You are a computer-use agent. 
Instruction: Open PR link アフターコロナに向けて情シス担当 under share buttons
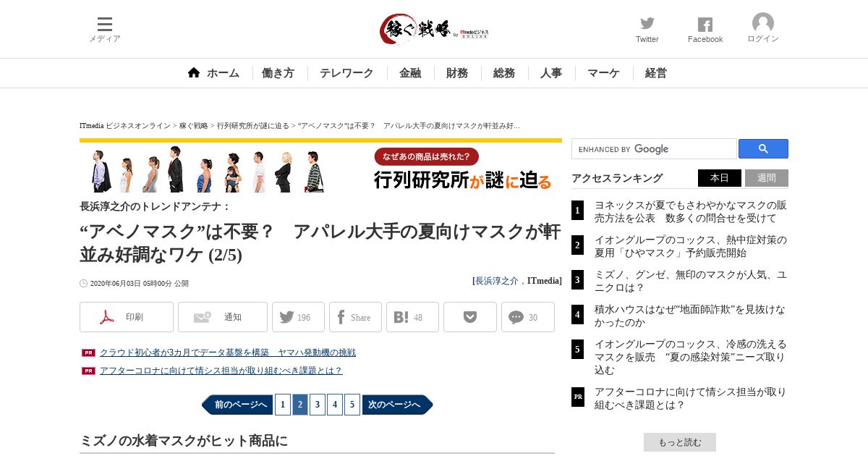[221, 371]
